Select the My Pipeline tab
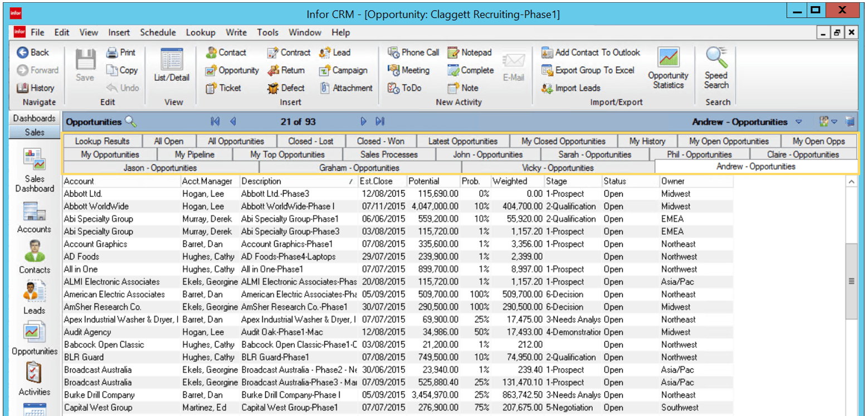Viewport: 868px width, 416px height. 194,154
